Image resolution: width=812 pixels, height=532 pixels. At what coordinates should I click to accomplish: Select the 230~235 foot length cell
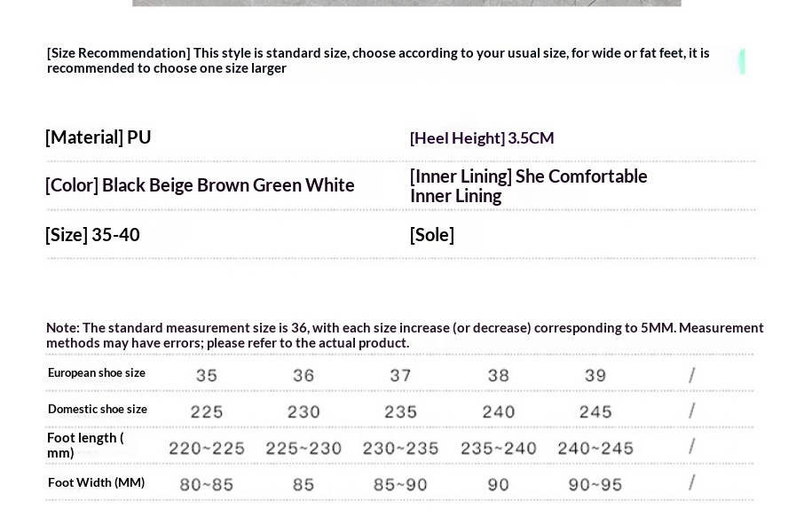(x=401, y=448)
